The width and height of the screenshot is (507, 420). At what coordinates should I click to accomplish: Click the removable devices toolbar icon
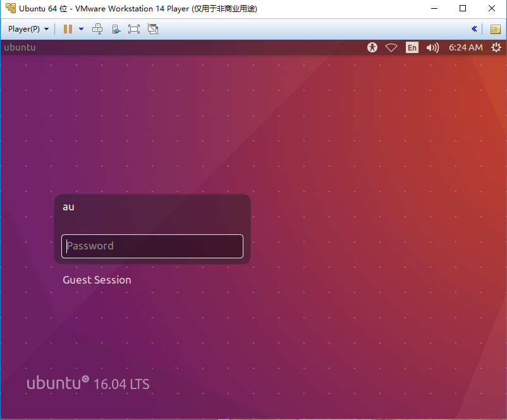point(116,29)
